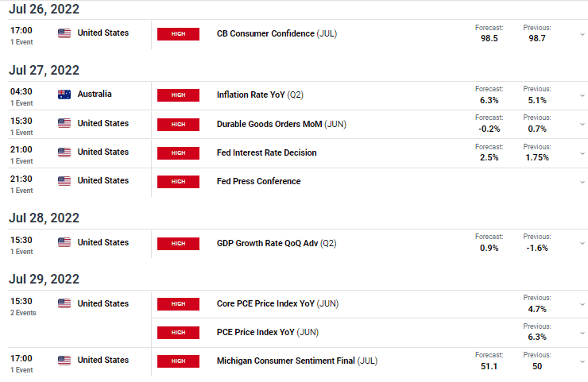The height and width of the screenshot is (382, 588).
Task: Expand PCE Price Index YoY chevron
Action: pyautogui.click(x=582, y=333)
